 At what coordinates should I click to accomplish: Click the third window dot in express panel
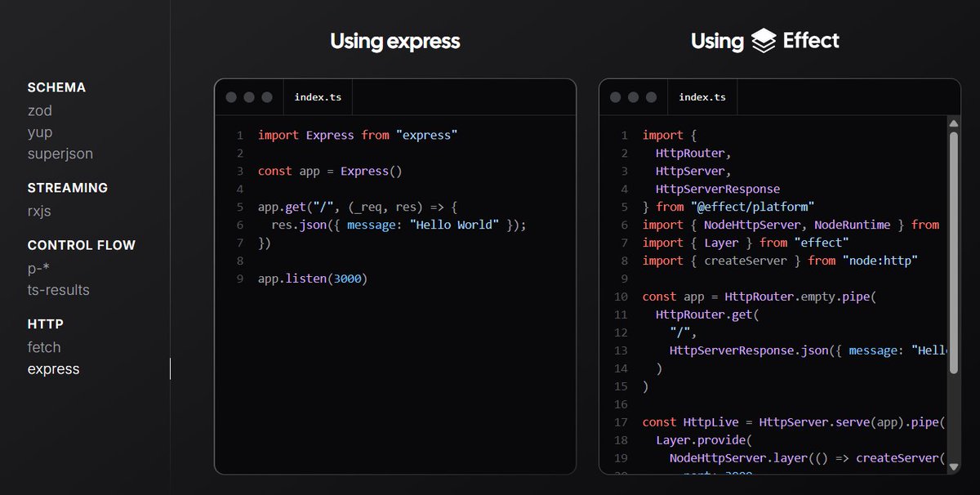(x=267, y=97)
